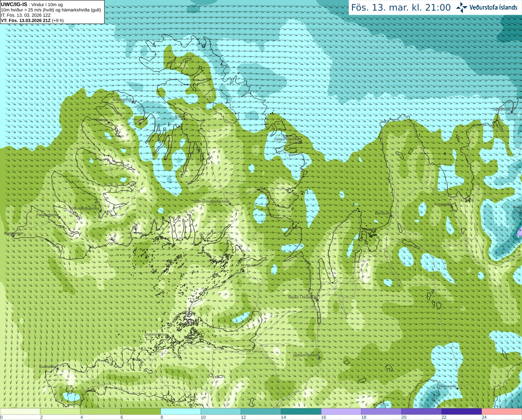Screen dimensions: 522x420
Task: Click the Bjargtangar station dot
Action: click(13, 236)
